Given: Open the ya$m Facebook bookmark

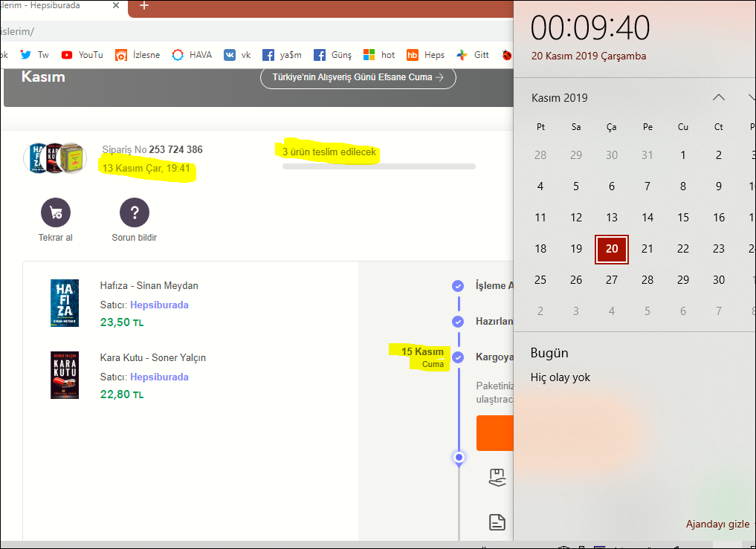Looking at the screenshot, I should coord(282,55).
